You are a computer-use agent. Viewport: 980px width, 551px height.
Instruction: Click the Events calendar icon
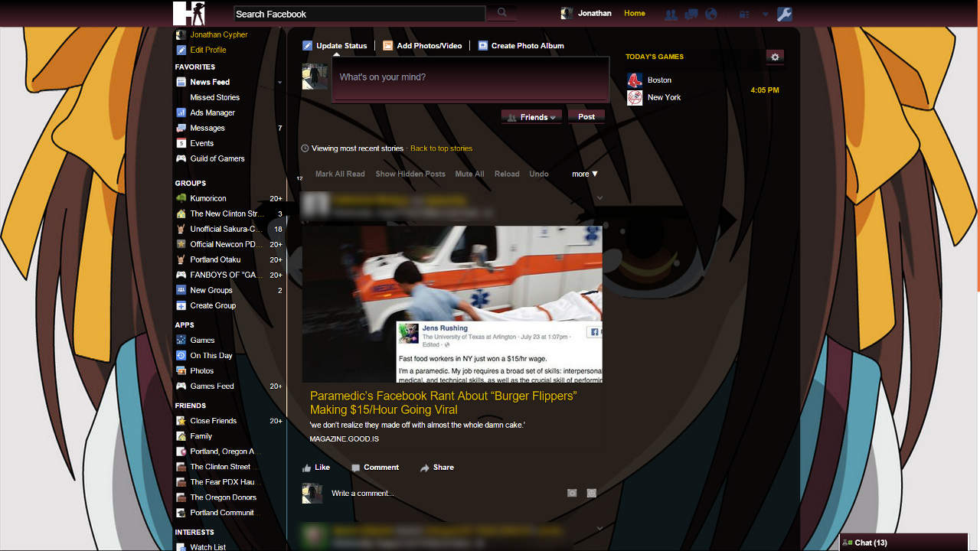pos(181,143)
